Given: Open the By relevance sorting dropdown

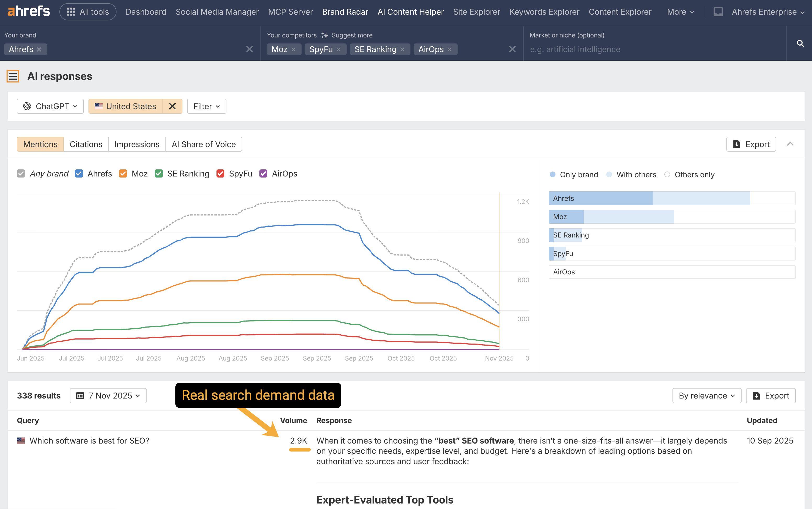Looking at the screenshot, I should click(x=707, y=396).
